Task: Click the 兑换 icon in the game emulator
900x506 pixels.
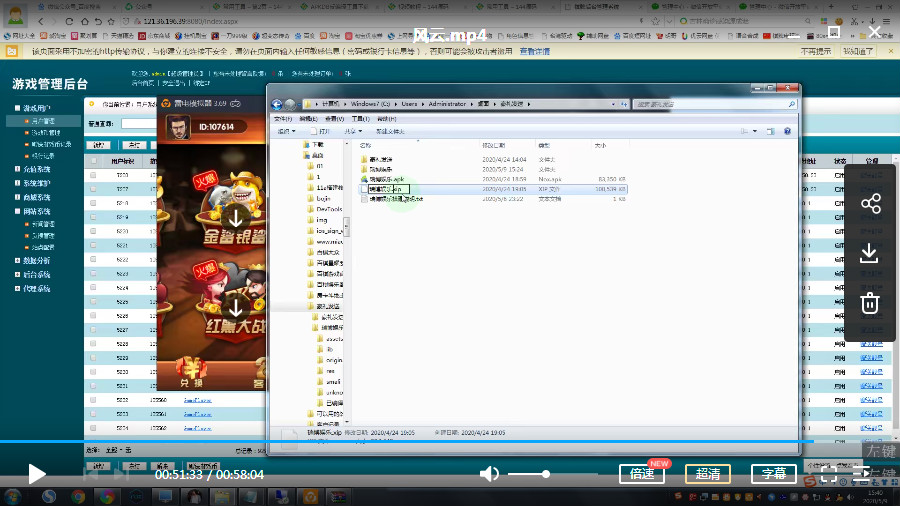Action: click(x=191, y=372)
